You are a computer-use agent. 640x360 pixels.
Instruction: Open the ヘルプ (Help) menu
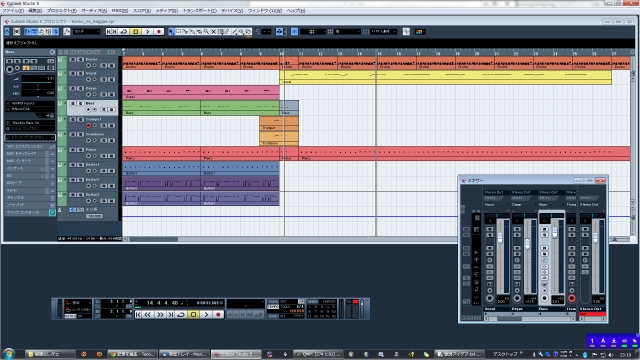[296, 11]
